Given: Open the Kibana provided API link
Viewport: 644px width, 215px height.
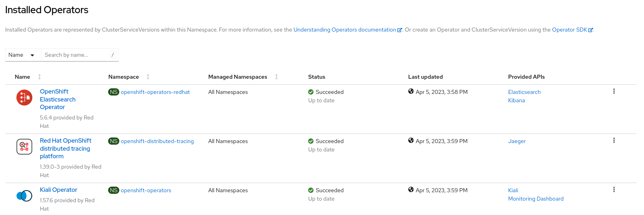Looking at the screenshot, I should [516, 100].
